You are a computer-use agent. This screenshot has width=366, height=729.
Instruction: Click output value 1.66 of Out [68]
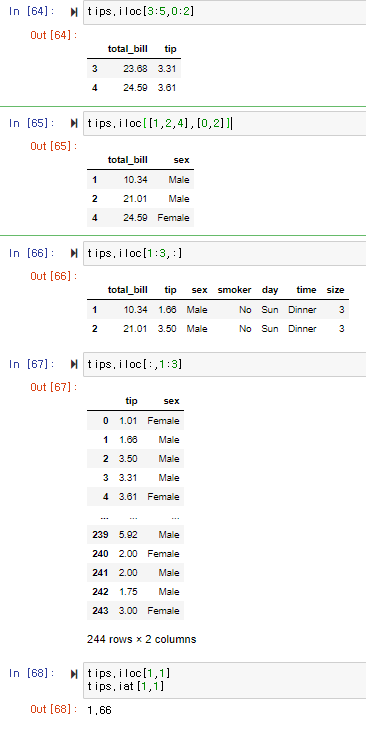pos(99,710)
